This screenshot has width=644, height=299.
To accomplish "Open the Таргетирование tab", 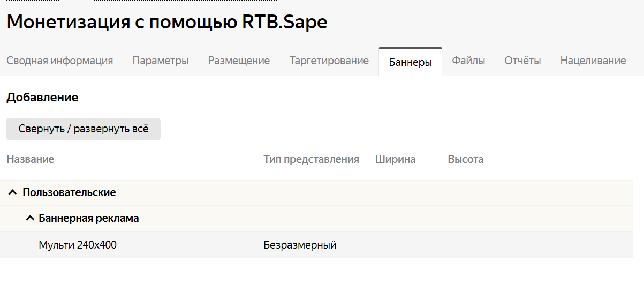I will point(329,61).
